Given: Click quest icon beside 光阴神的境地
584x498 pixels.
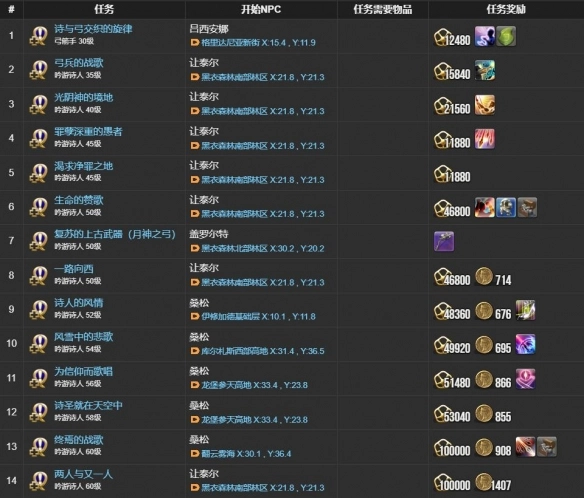Looking at the screenshot, I should point(39,104).
